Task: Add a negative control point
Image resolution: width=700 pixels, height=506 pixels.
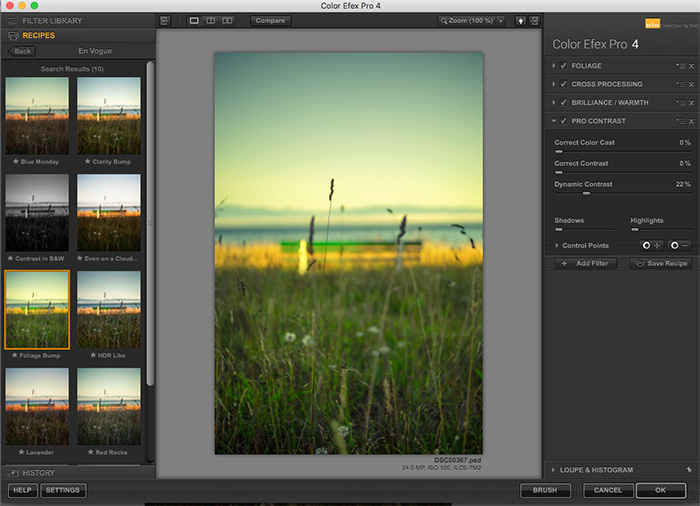Action: [679, 245]
